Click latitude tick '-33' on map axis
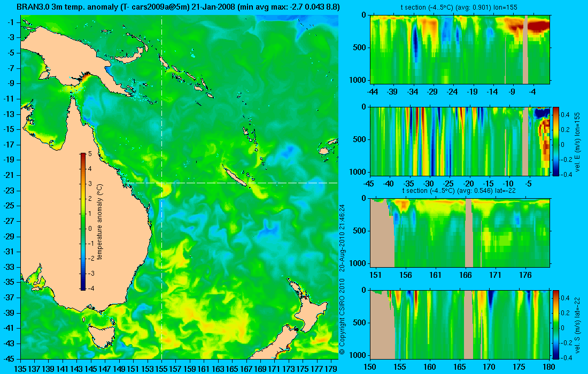The width and height of the screenshot is (588, 374). [9, 267]
